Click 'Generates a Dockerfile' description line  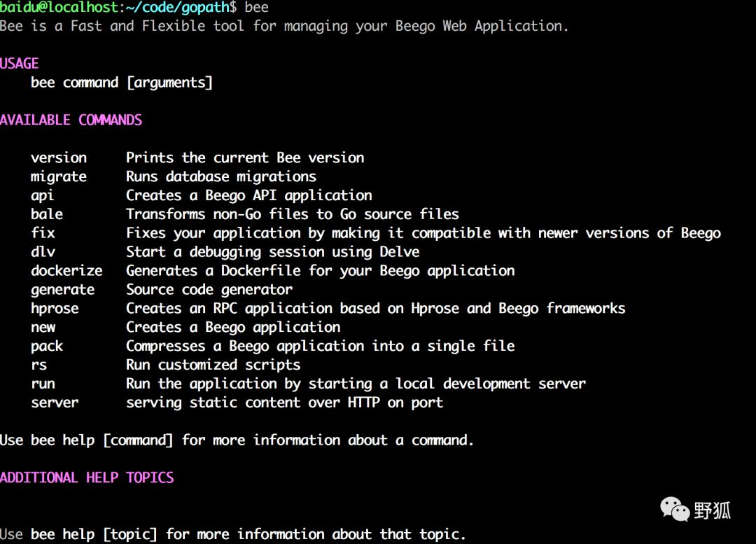pyautogui.click(x=320, y=271)
